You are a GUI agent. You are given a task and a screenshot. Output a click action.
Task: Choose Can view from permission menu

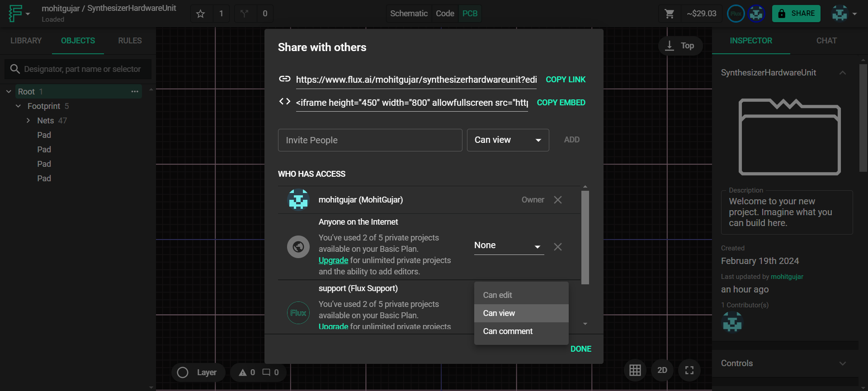[521, 313]
